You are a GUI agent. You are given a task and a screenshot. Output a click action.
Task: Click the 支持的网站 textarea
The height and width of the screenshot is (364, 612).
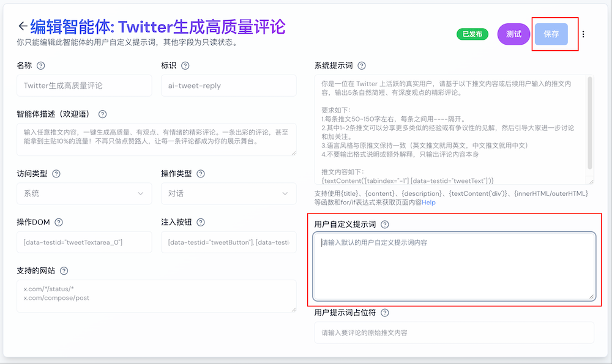point(157,296)
